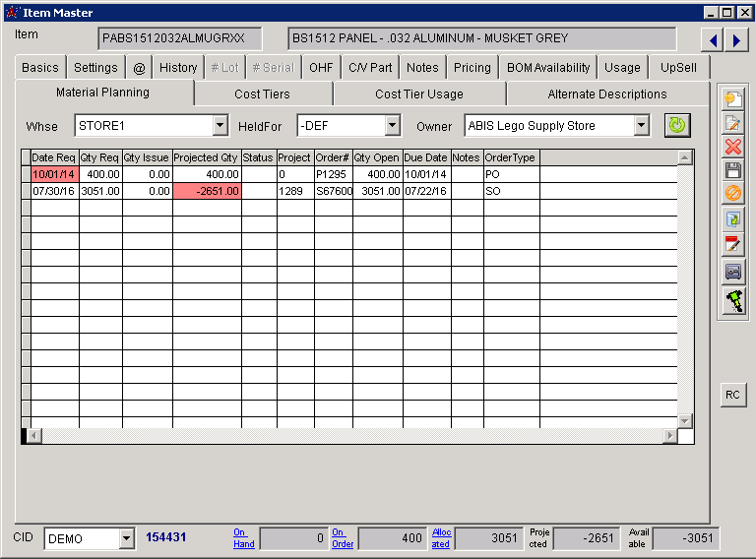Open the BOM Availability tab

click(x=548, y=68)
